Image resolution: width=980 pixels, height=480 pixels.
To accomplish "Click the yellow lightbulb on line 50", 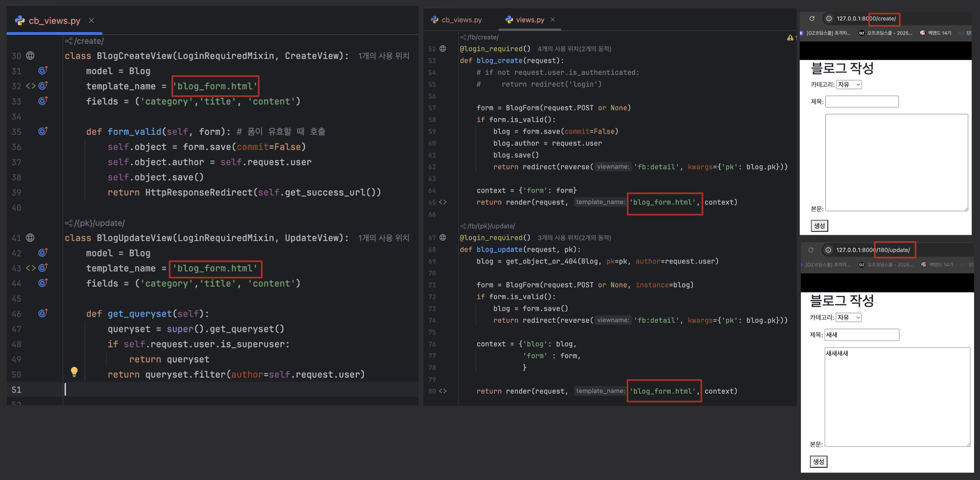I will (x=74, y=372).
